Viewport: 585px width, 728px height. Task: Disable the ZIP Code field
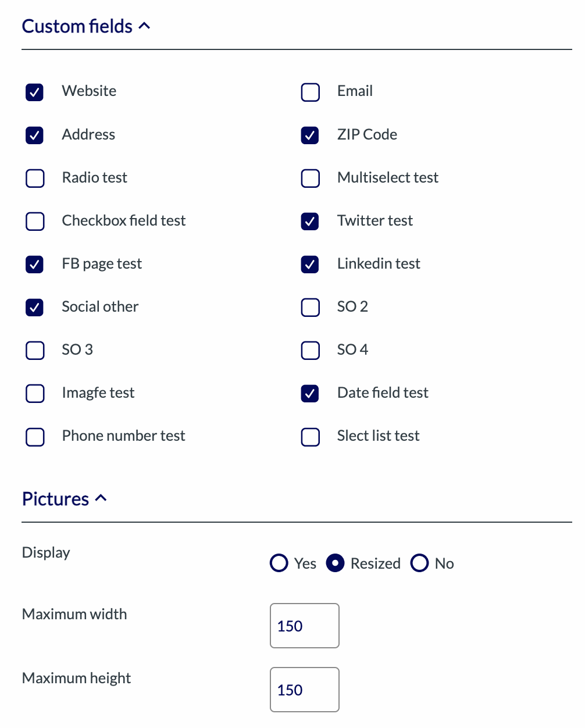point(310,135)
